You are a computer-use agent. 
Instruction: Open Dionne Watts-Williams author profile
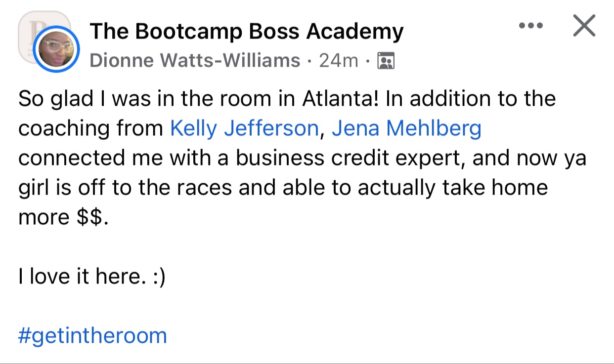pyautogui.click(x=195, y=61)
